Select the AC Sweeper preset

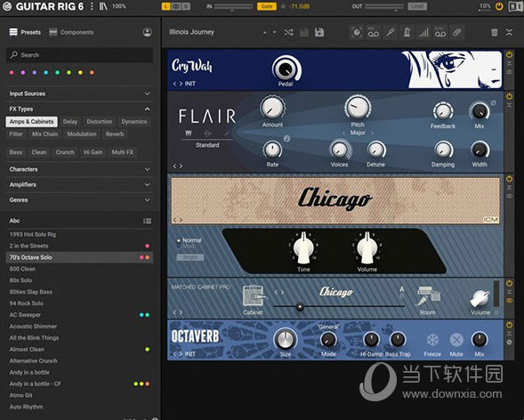[x=79, y=315]
